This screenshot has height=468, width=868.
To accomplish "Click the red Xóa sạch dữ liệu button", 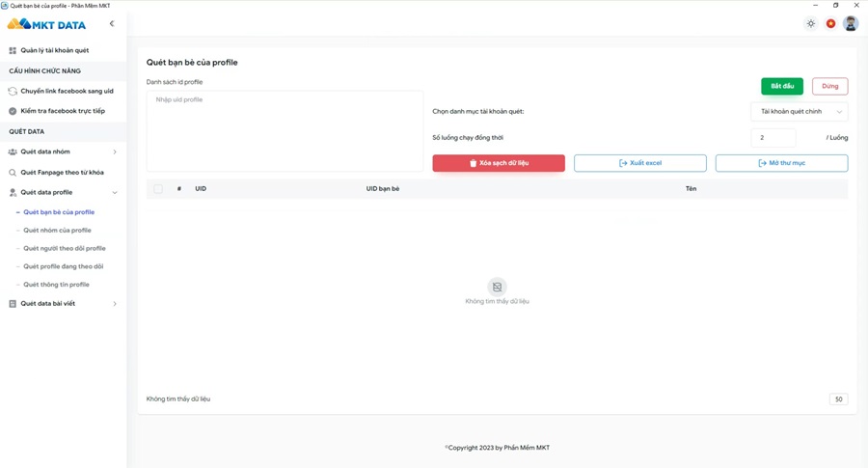I will click(499, 163).
